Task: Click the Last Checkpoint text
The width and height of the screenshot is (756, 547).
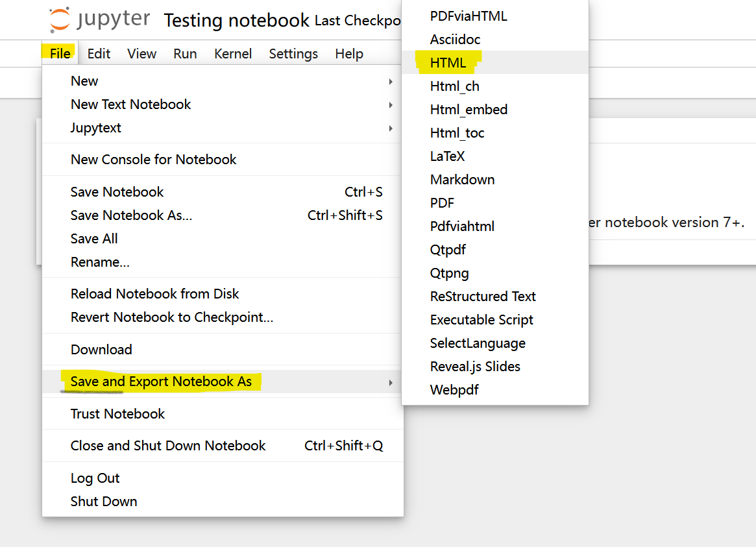Action: pyautogui.click(x=358, y=21)
